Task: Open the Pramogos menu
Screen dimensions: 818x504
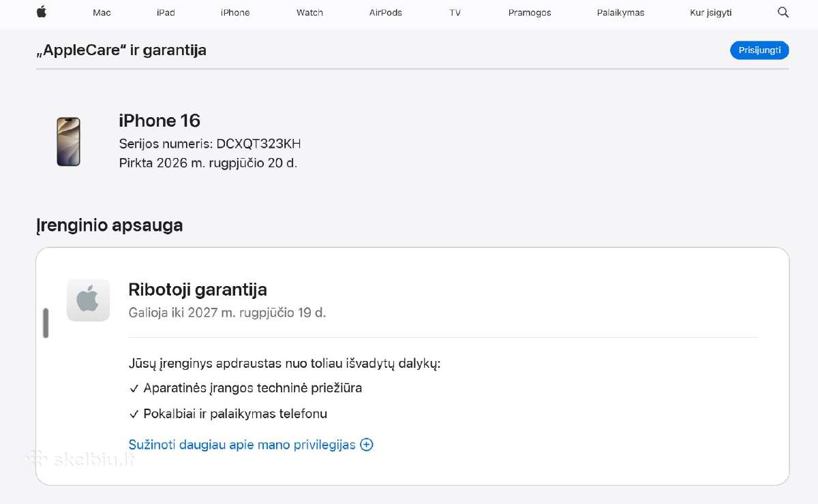Action: [530, 13]
